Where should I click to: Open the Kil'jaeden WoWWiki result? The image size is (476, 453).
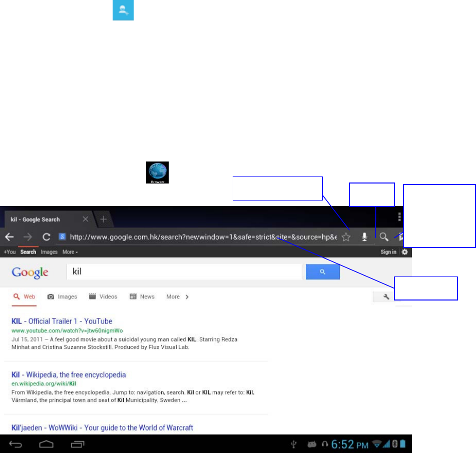pyautogui.click(x=102, y=428)
